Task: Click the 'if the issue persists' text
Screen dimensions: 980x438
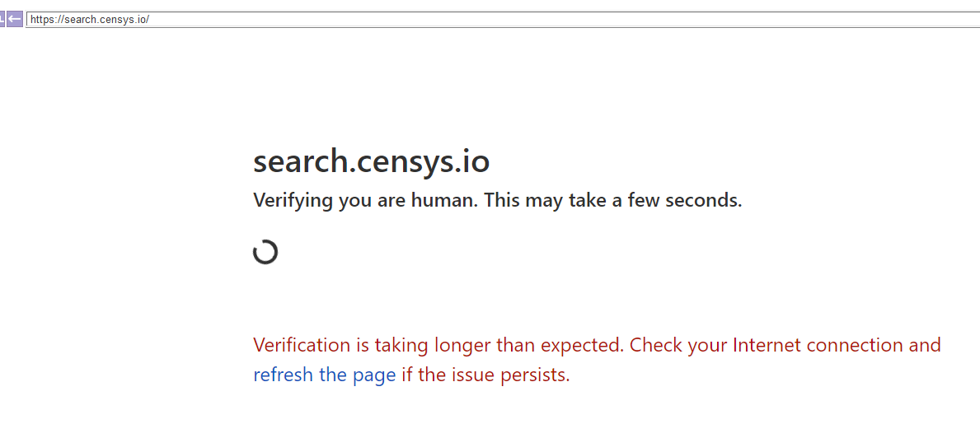Action: (485, 375)
